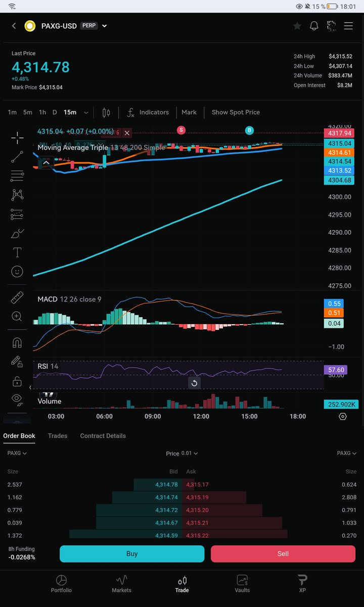Image resolution: width=364 pixels, height=607 pixels.
Task: Toggle Show Spot Price
Action: [236, 112]
